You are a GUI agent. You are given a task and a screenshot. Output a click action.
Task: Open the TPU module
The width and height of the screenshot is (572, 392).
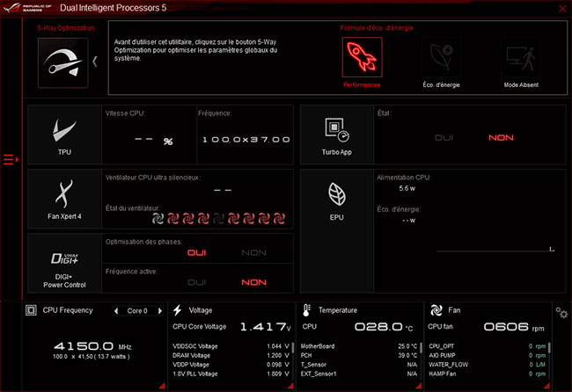pyautogui.click(x=64, y=138)
